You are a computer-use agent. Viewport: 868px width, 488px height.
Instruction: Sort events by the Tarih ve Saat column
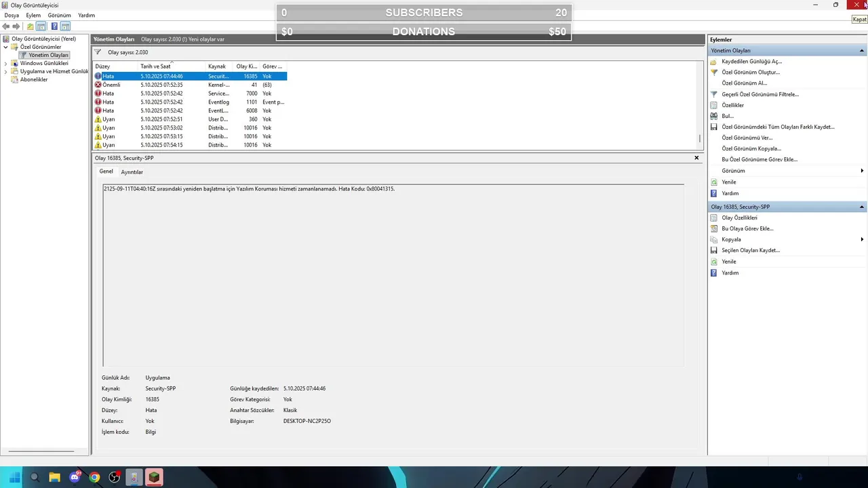pyautogui.click(x=172, y=66)
